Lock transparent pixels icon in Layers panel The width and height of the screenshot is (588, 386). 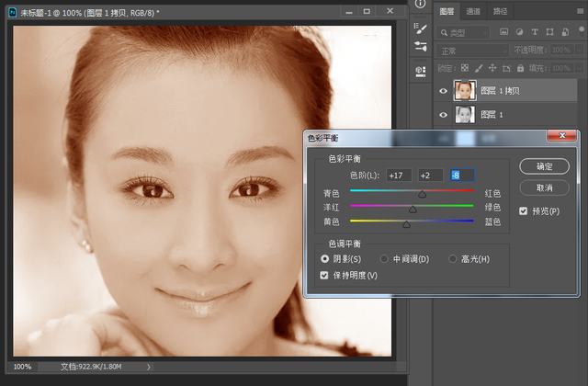point(465,68)
